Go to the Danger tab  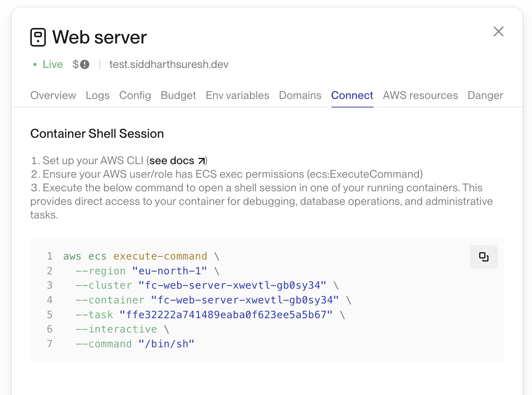click(485, 95)
